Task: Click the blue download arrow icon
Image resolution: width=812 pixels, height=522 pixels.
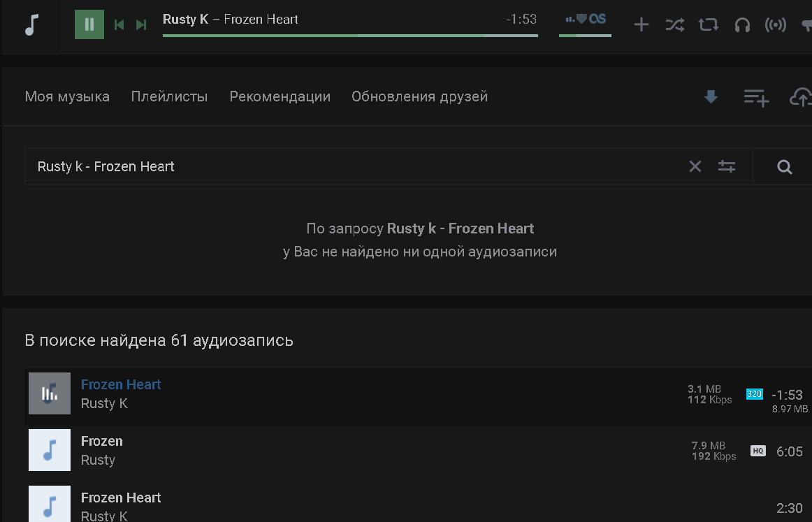Action: point(711,96)
